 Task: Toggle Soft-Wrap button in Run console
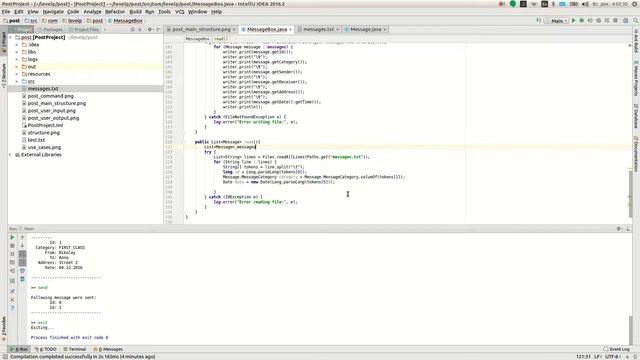point(22,254)
